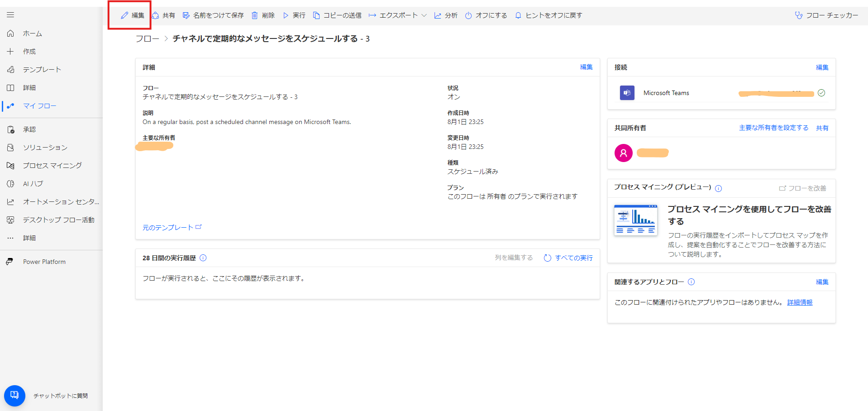This screenshot has width=868, height=411.
Task: Click info icon next to 関連するアプリとフロー
Action: pyautogui.click(x=692, y=282)
